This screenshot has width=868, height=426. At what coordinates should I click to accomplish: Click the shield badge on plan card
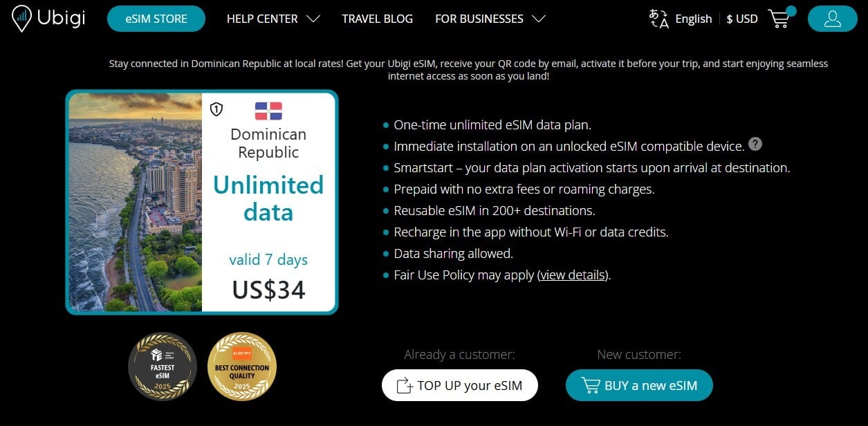point(216,109)
